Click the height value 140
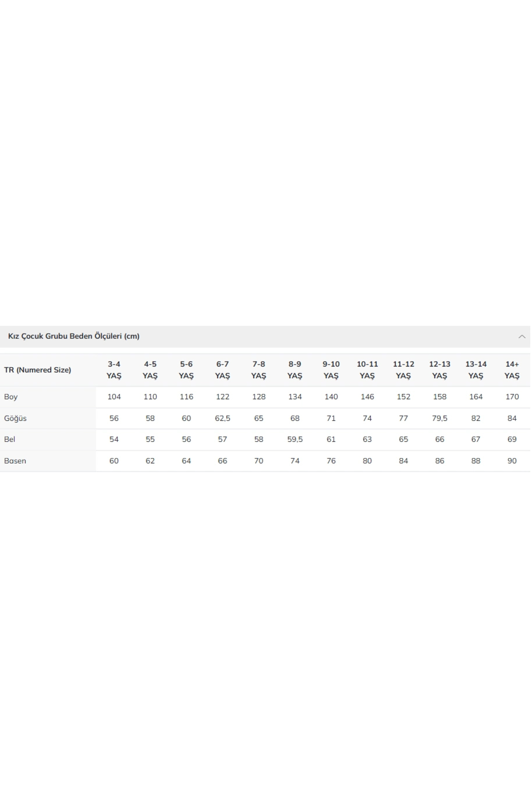Image resolution: width=532 pixels, height=798 pixels. [x=331, y=397]
